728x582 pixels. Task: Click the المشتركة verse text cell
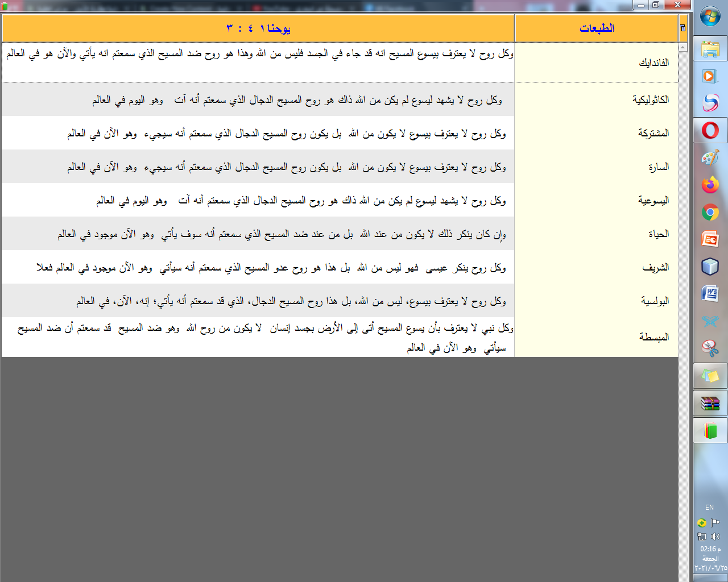[x=258, y=133]
